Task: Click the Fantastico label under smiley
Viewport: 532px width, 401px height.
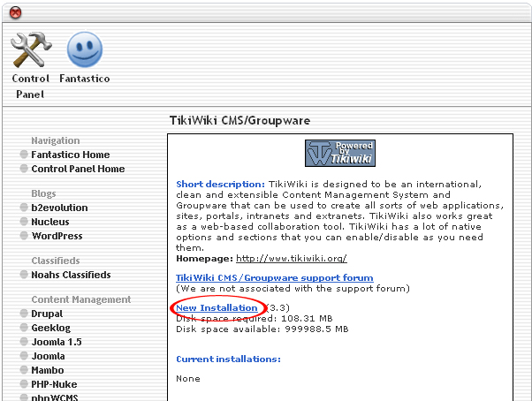Action: [x=85, y=79]
